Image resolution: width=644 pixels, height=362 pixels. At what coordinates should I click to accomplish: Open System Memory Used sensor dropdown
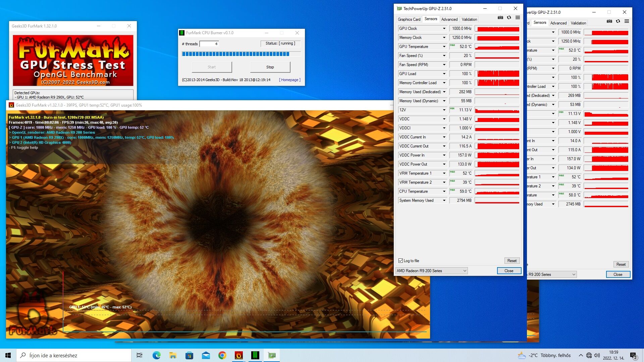[x=444, y=200]
